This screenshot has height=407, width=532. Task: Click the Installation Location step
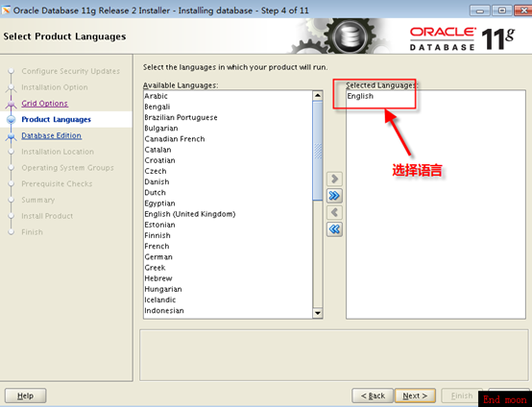click(58, 152)
